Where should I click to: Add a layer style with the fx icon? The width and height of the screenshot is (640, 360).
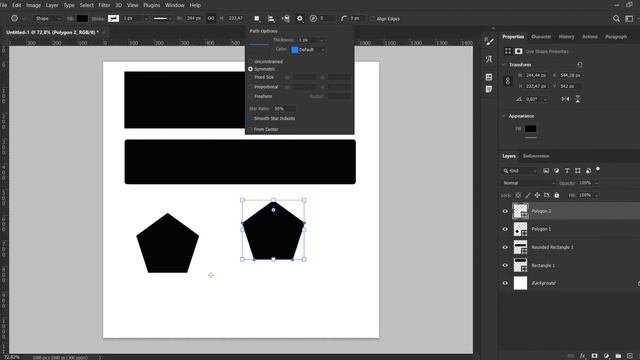click(582, 356)
